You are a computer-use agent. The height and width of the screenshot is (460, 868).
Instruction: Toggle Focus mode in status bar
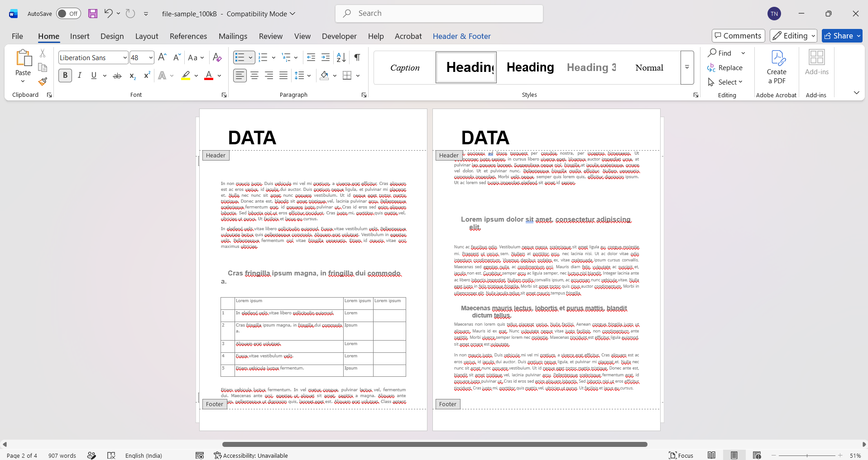point(681,455)
